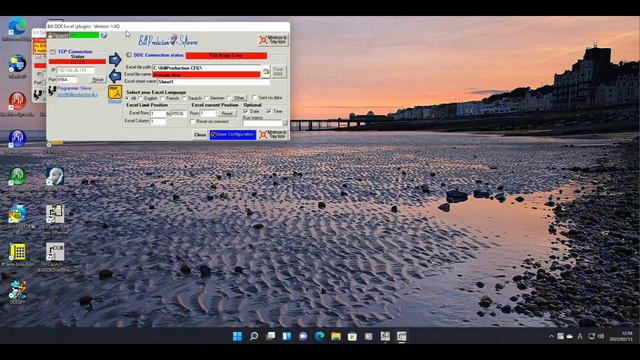Open the red BillProduction desktop icon
640x360 pixels.
coord(17,101)
